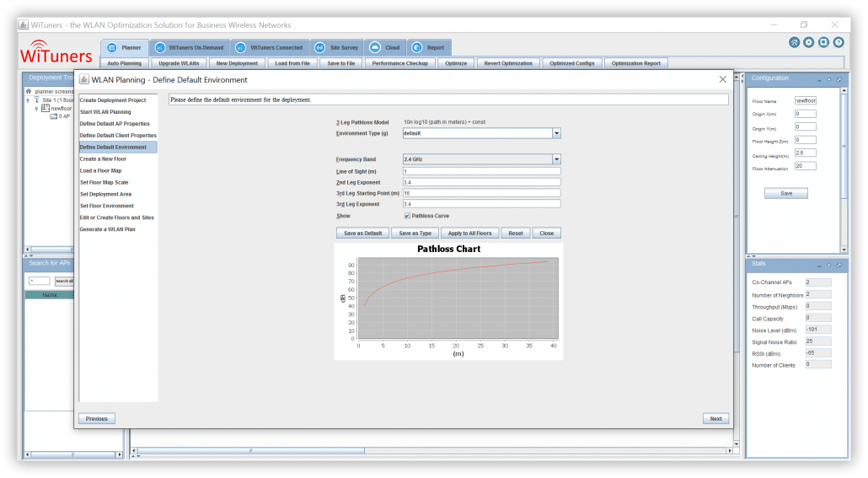868x478 pixels.
Task: Open Performance Checkup
Action: click(x=400, y=63)
